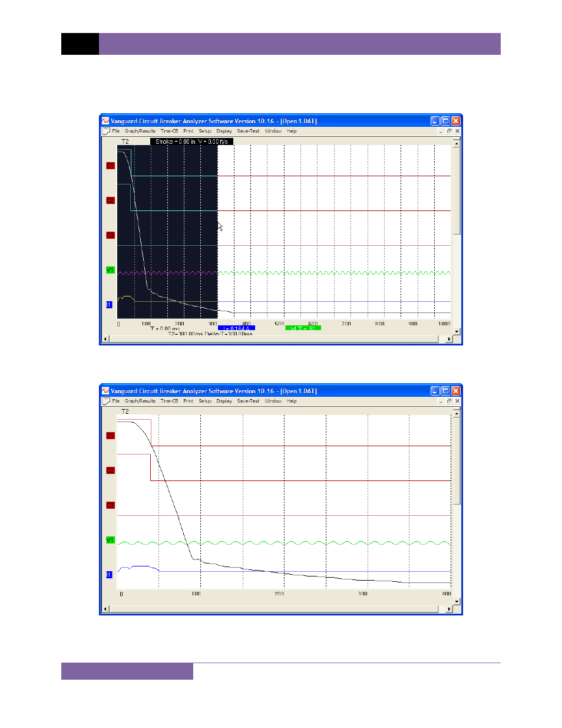Click the C2 channel label in the Stroke-readout window
Viewport: 562px width, 728px height.
pos(110,200)
